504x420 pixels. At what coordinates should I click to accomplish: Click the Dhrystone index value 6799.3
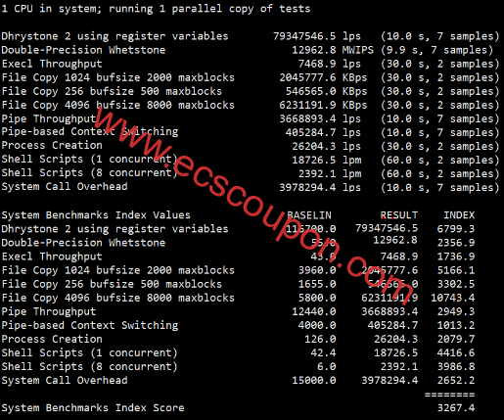(x=456, y=229)
